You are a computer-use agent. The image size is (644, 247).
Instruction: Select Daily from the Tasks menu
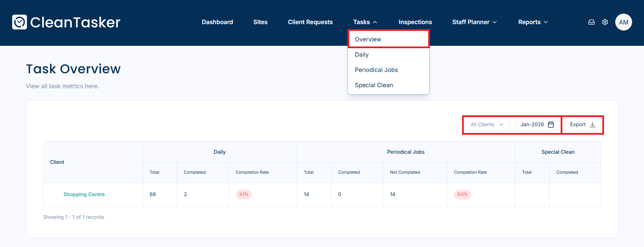point(361,55)
